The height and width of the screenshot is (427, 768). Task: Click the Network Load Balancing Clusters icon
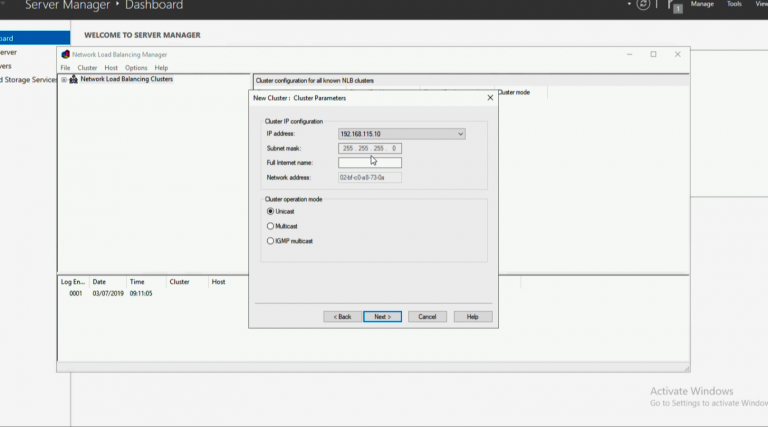pos(73,79)
